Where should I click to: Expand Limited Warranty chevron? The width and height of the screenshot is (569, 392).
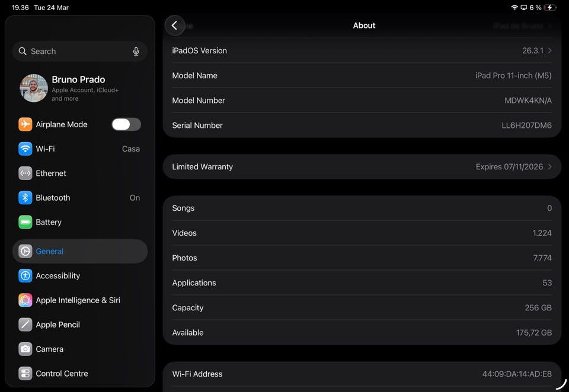click(550, 167)
